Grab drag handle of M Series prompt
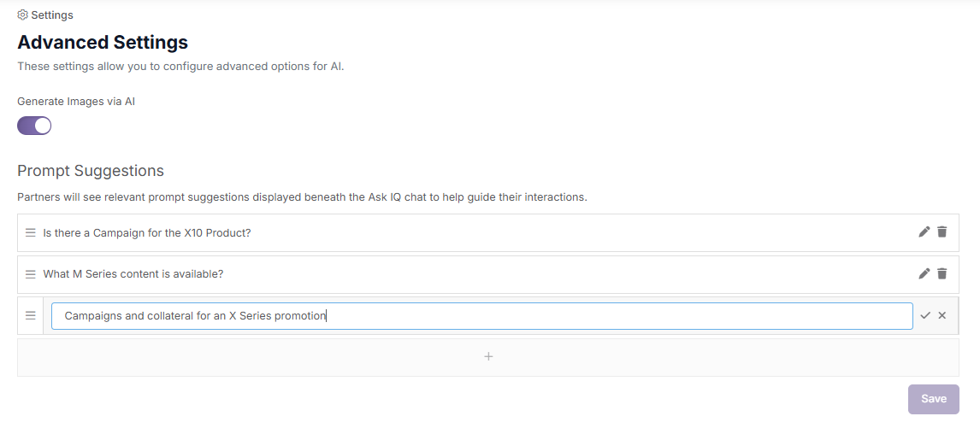This screenshot has width=980, height=428. tap(30, 274)
